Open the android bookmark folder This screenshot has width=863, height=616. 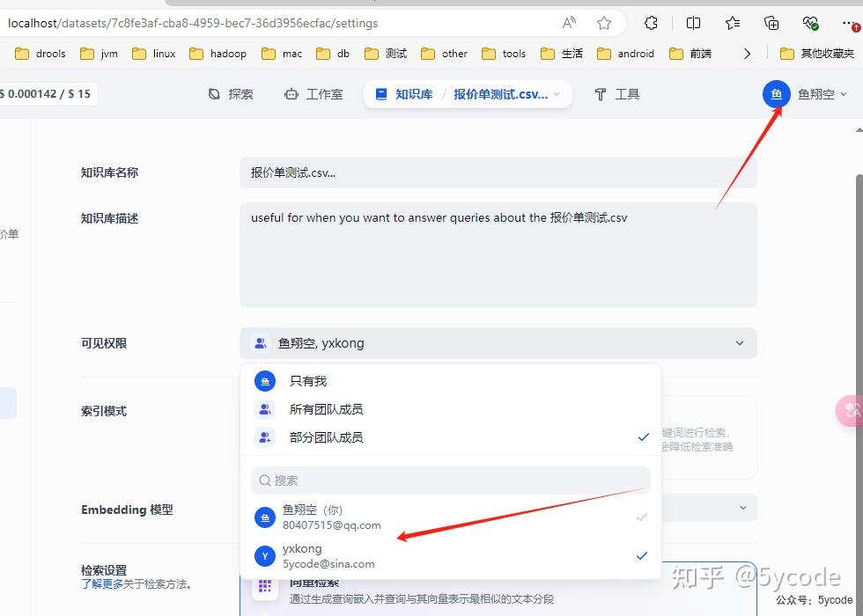pos(626,54)
